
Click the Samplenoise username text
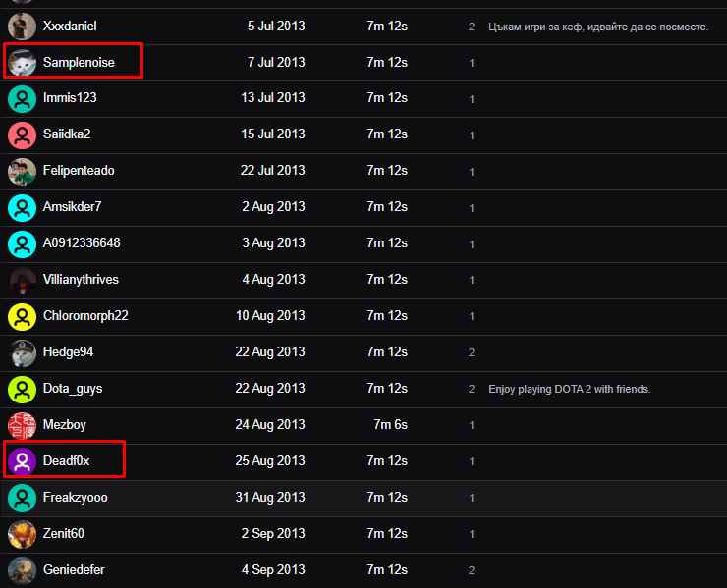79,63
